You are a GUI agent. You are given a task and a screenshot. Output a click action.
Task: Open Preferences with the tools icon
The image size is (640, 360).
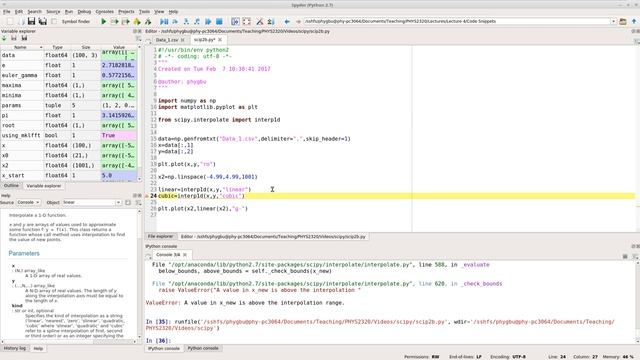(x=260, y=21)
